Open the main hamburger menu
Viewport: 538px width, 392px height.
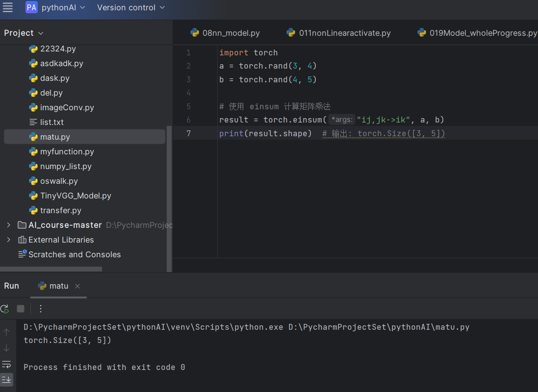pos(8,7)
